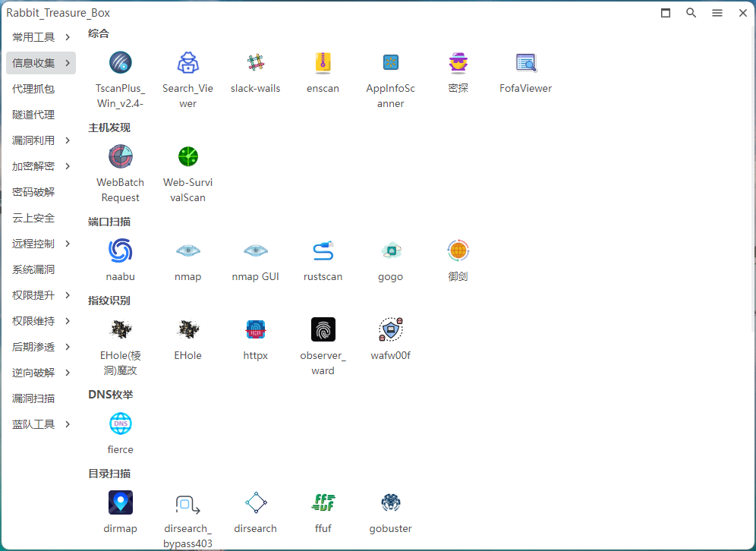
Task: Click the 目录扫描 section heading
Action: [x=109, y=474]
